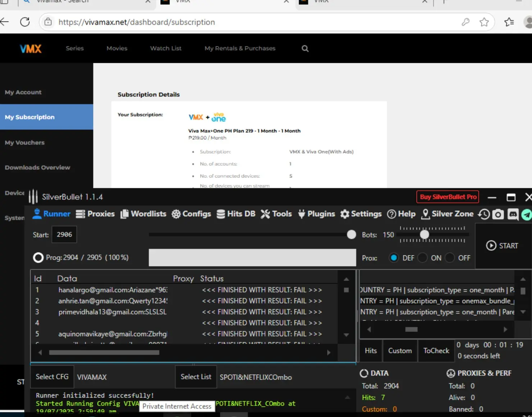Open My Vouchers in the sidebar
The image size is (532, 417).
point(24,143)
